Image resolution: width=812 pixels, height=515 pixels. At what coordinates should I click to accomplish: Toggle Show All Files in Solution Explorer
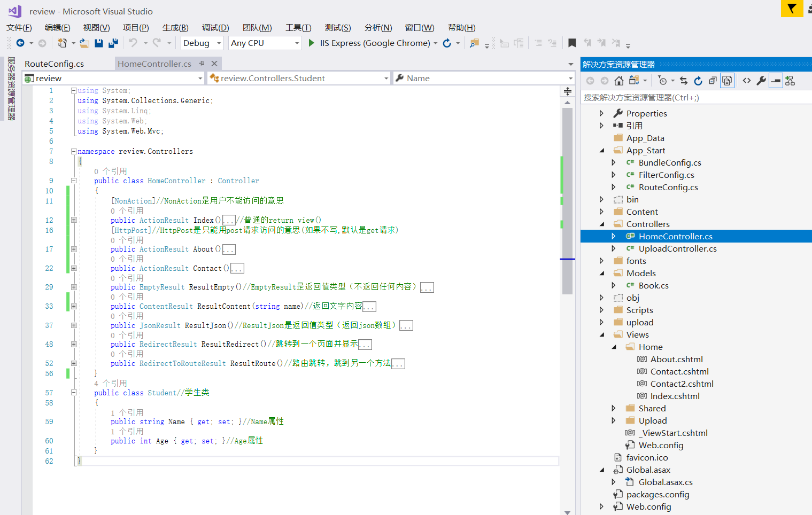(x=727, y=81)
